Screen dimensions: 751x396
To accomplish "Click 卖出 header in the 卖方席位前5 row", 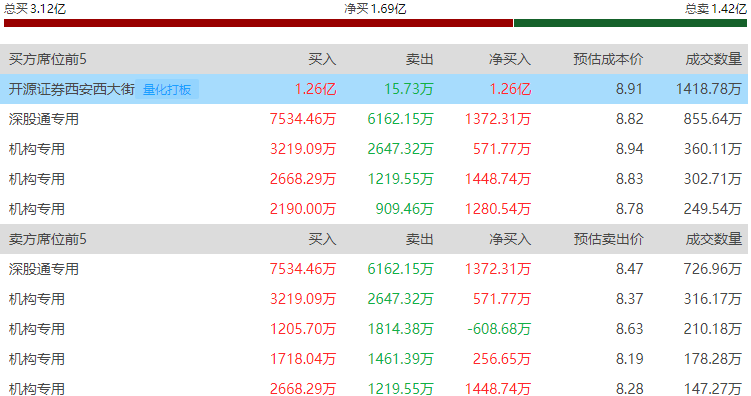I will click(420, 239).
